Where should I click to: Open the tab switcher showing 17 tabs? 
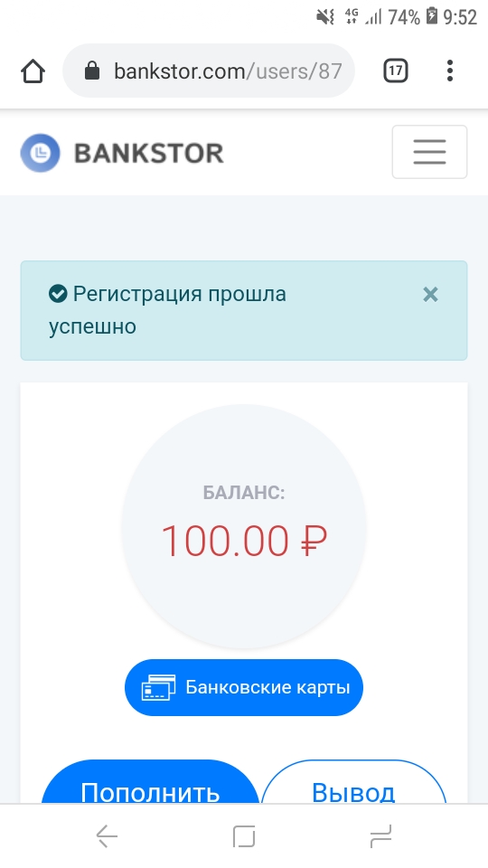[x=396, y=71]
